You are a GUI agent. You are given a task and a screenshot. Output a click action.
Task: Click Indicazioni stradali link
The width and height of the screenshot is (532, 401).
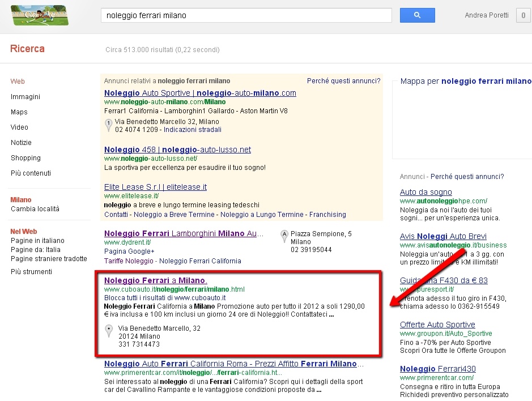[193, 130]
